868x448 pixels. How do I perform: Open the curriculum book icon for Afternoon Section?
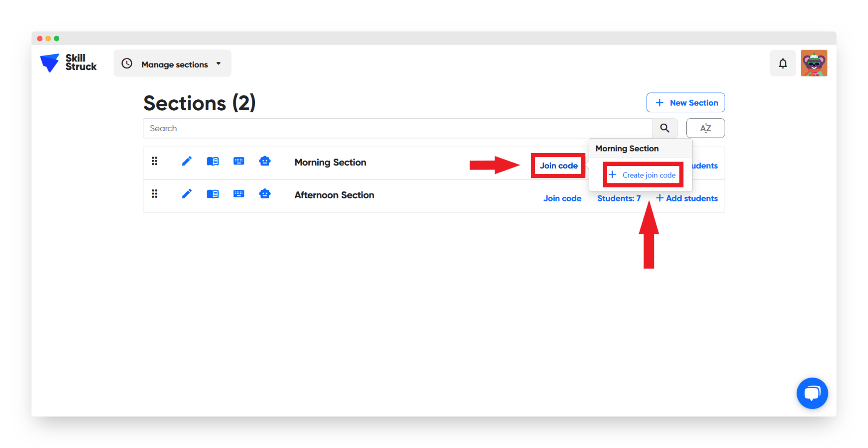pos(213,194)
